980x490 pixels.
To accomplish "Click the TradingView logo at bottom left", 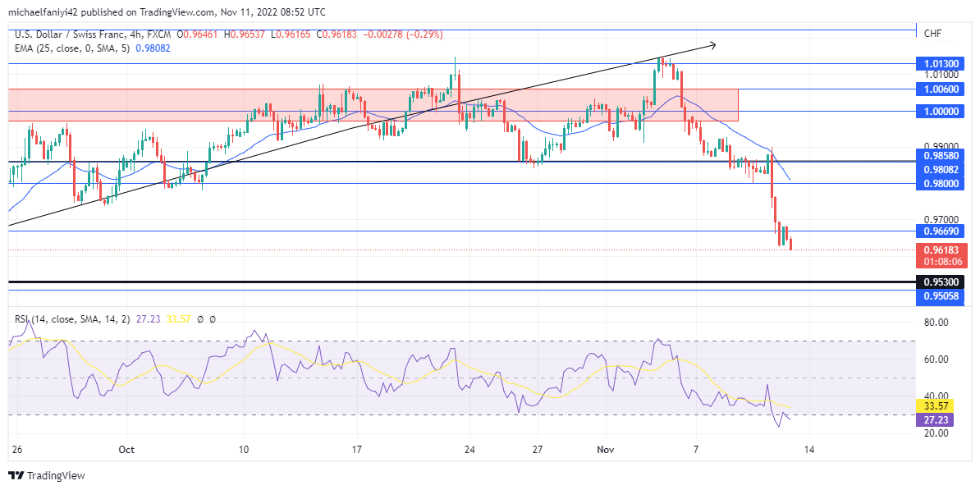I will point(46,475).
